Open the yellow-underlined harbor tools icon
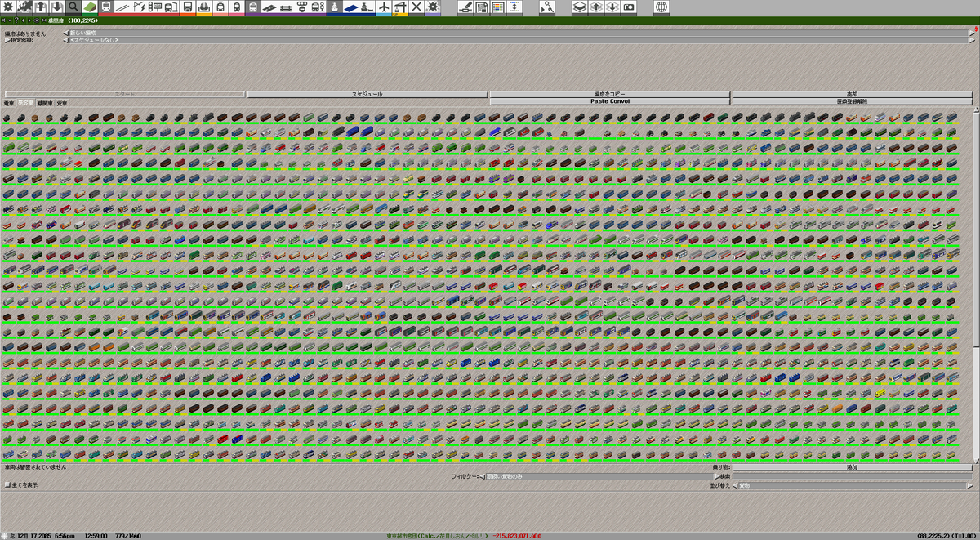This screenshot has width=980, height=540. pyautogui.click(x=204, y=8)
